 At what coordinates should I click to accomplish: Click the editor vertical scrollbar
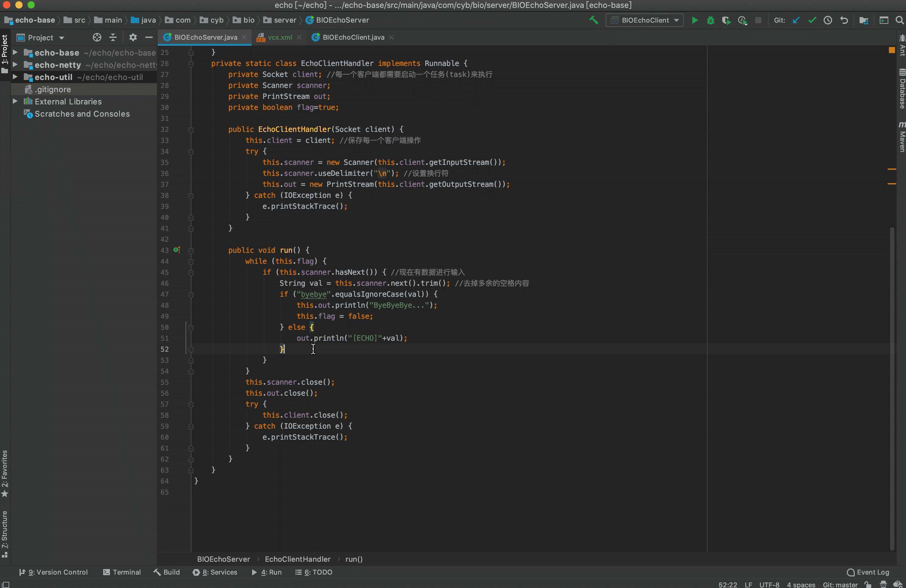tap(892, 388)
